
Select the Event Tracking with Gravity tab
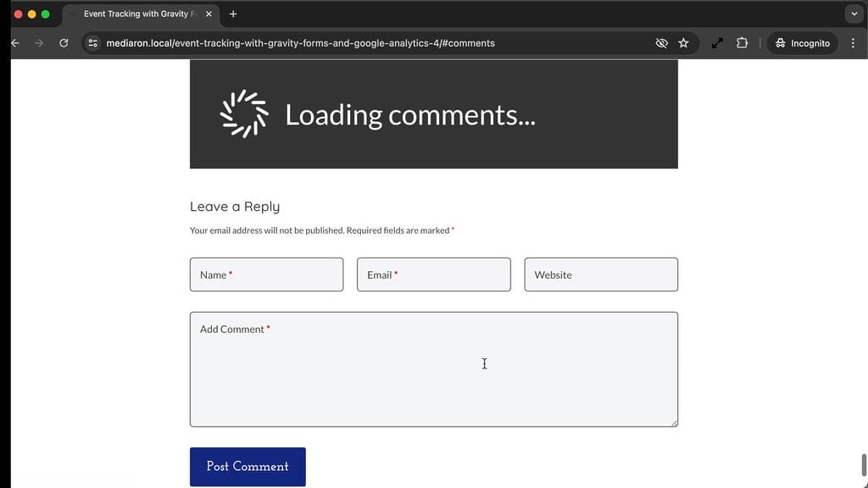(136, 14)
